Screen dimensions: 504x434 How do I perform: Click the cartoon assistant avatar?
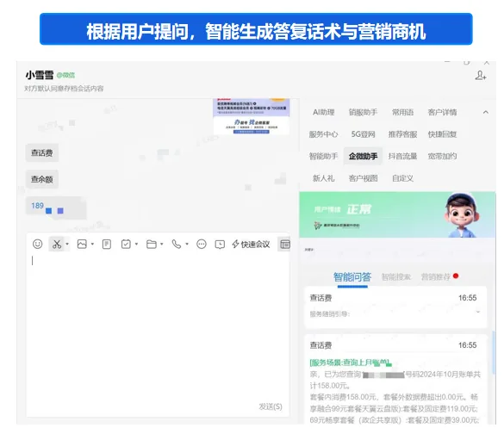pos(462,215)
